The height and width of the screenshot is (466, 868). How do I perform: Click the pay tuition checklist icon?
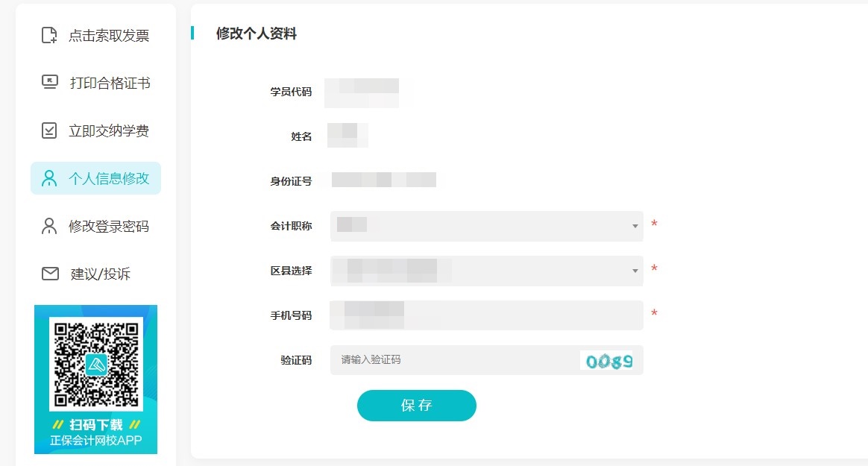pyautogui.click(x=49, y=130)
